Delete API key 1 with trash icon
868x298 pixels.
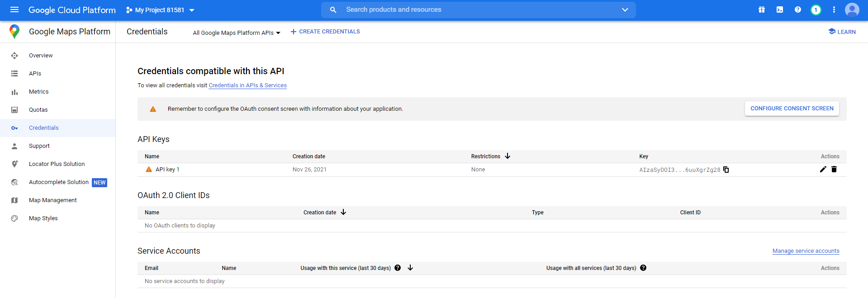pyautogui.click(x=834, y=169)
